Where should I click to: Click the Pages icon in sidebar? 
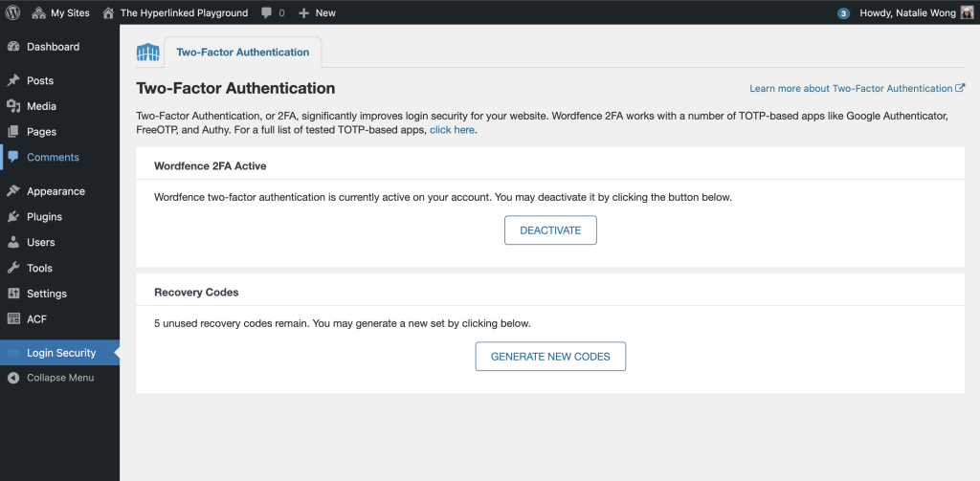click(13, 132)
